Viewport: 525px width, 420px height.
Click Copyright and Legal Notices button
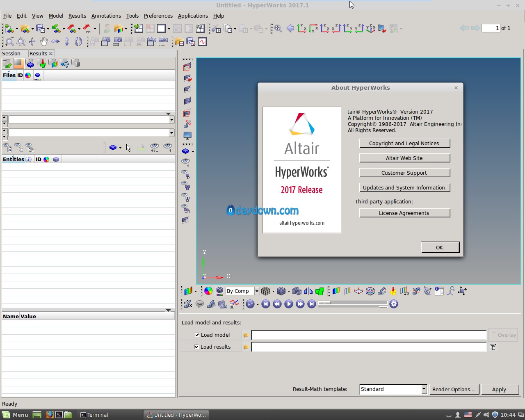coord(404,143)
